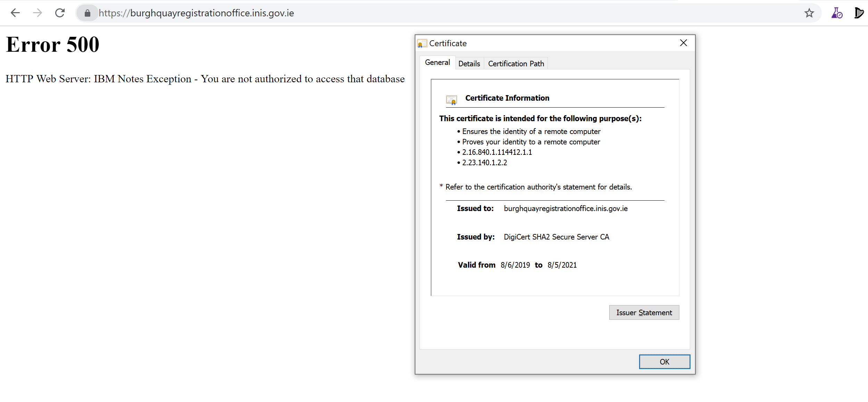Switch to the Details tab

[469, 64]
